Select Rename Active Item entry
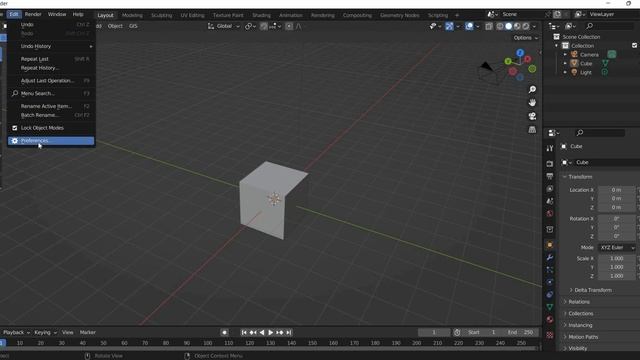Image resolution: width=640 pixels, height=360 pixels. tap(51, 106)
